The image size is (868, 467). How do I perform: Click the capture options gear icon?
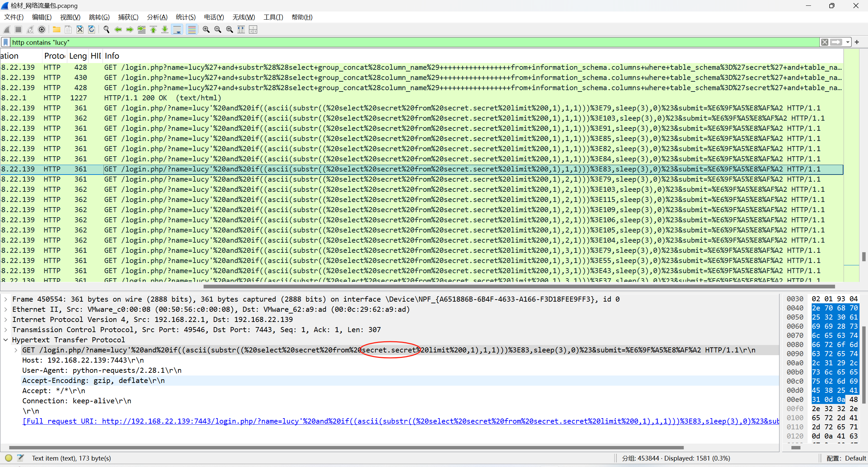(41, 30)
